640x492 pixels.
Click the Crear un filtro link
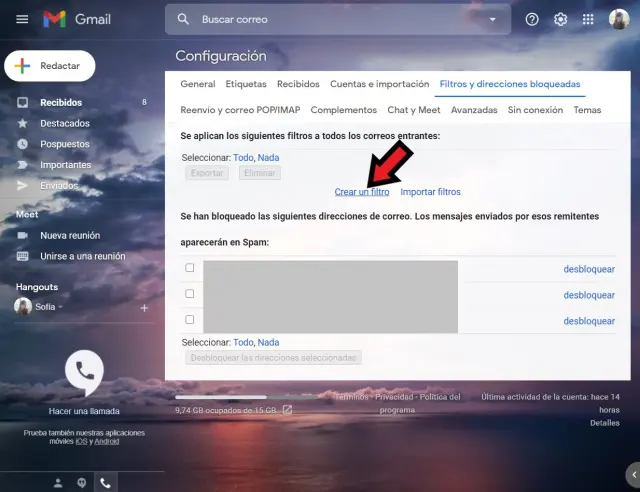pyautogui.click(x=362, y=191)
